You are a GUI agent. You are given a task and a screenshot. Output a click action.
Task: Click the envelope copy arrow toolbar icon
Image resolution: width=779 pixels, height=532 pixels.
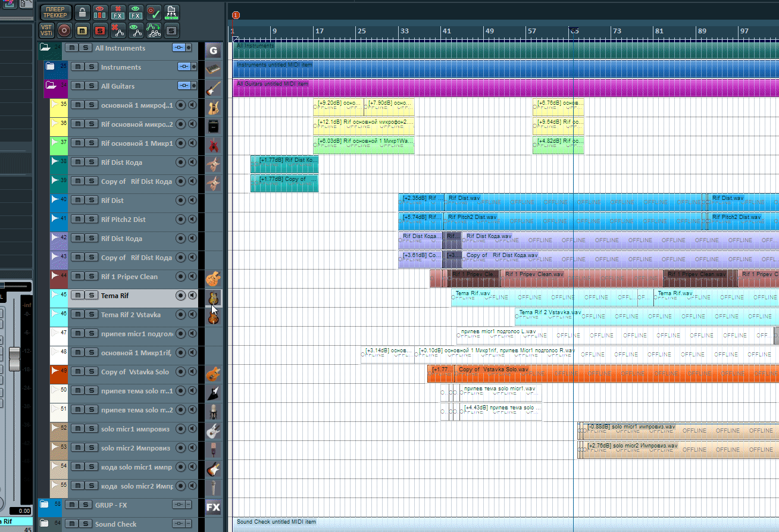click(x=154, y=30)
